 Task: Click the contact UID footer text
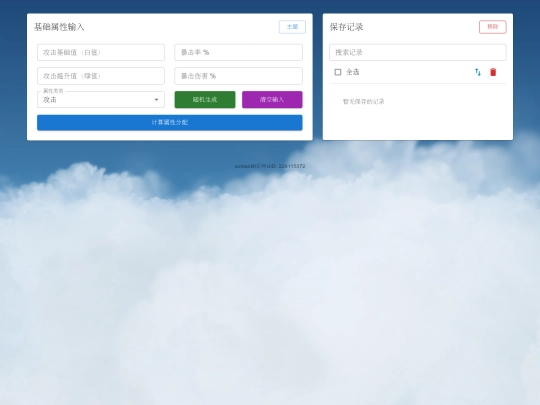[x=270, y=166]
